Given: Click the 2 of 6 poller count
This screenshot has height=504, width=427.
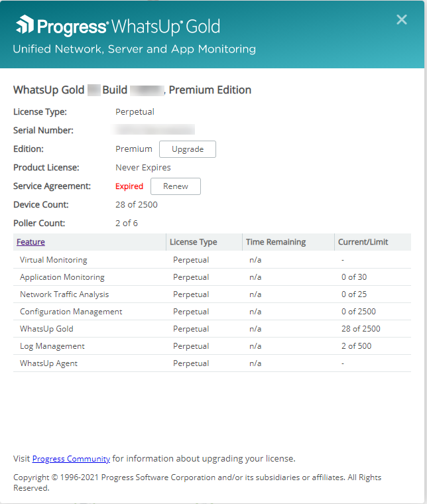Looking at the screenshot, I should (127, 223).
